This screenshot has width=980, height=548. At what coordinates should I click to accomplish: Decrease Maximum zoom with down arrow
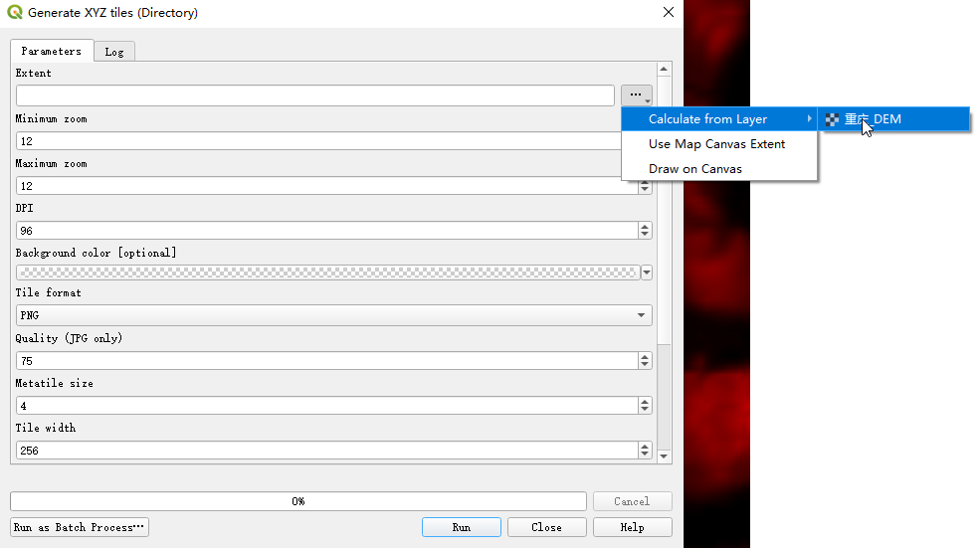645,190
